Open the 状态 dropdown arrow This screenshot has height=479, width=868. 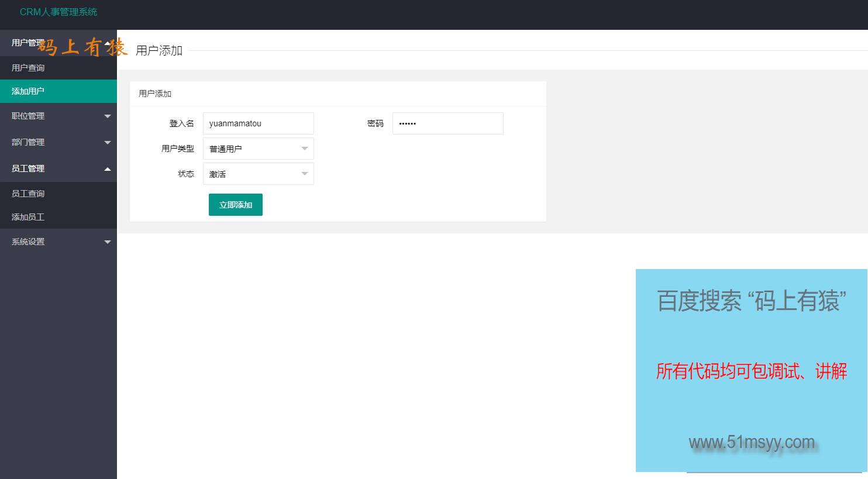pyautogui.click(x=305, y=174)
